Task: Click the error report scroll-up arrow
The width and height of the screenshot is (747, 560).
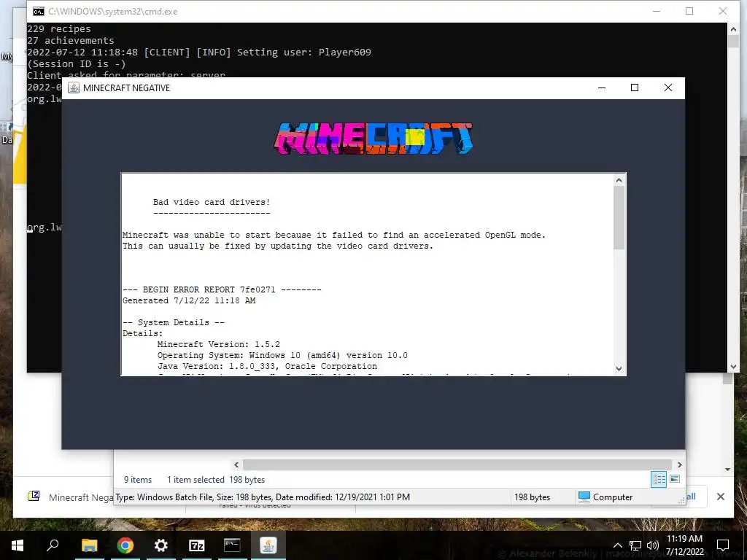Action: [x=619, y=180]
